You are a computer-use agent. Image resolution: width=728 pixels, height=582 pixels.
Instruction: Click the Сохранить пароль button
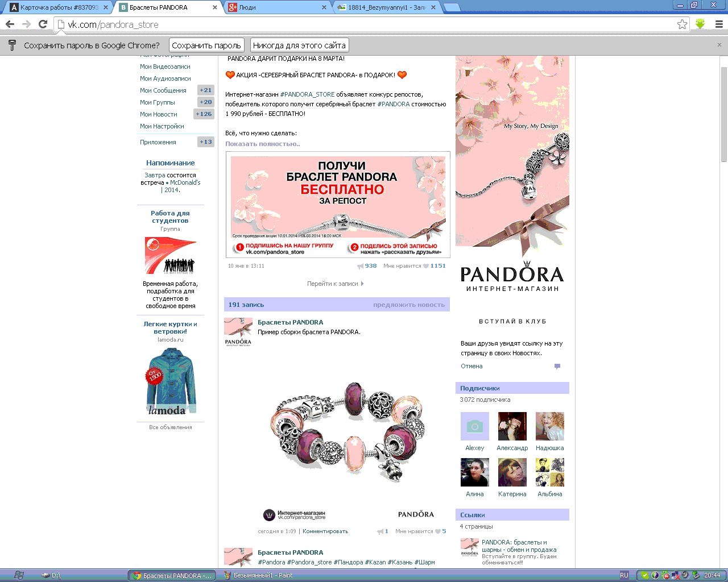point(206,45)
